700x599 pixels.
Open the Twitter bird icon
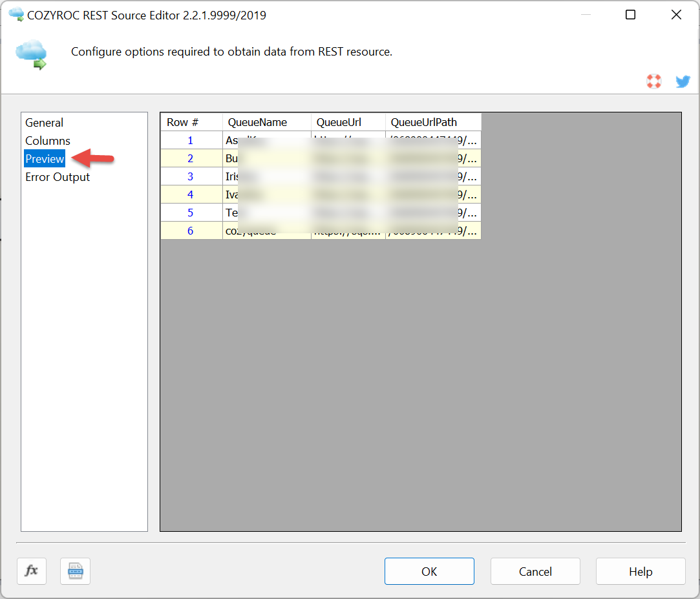point(683,81)
